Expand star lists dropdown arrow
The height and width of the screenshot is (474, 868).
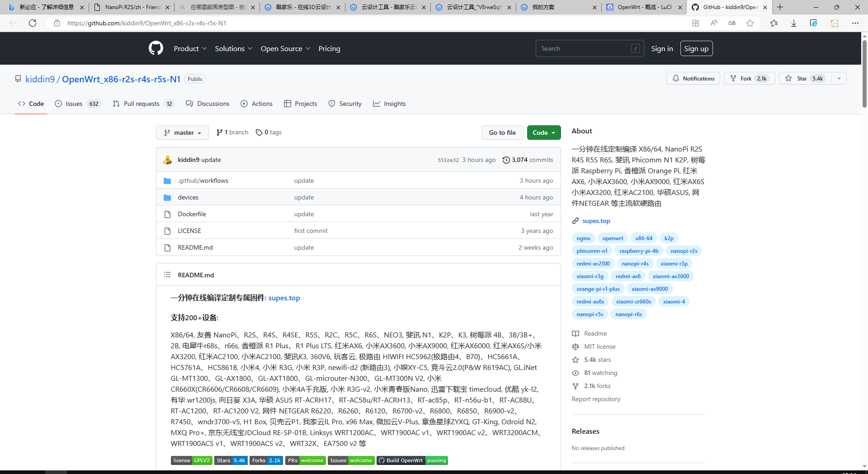(839, 78)
